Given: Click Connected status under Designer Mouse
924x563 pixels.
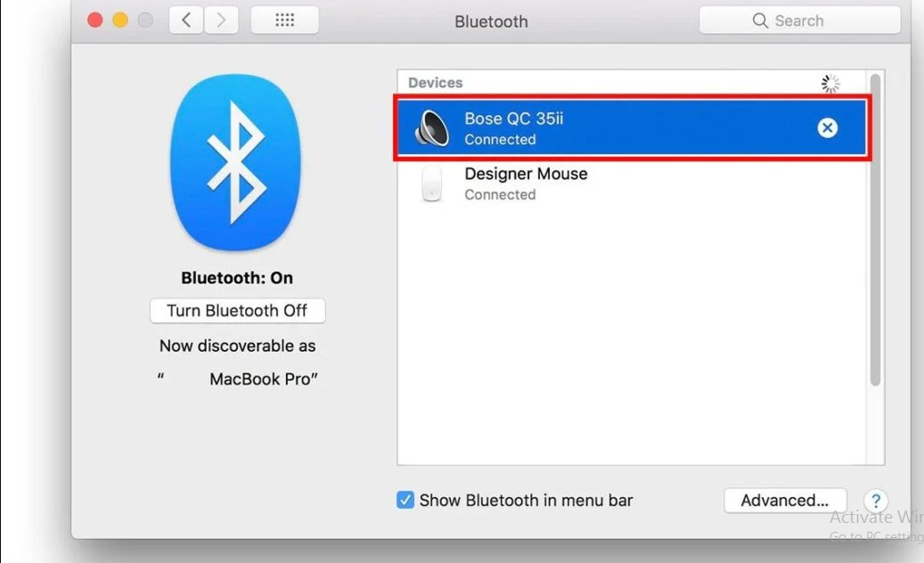Looking at the screenshot, I should click(x=500, y=195).
